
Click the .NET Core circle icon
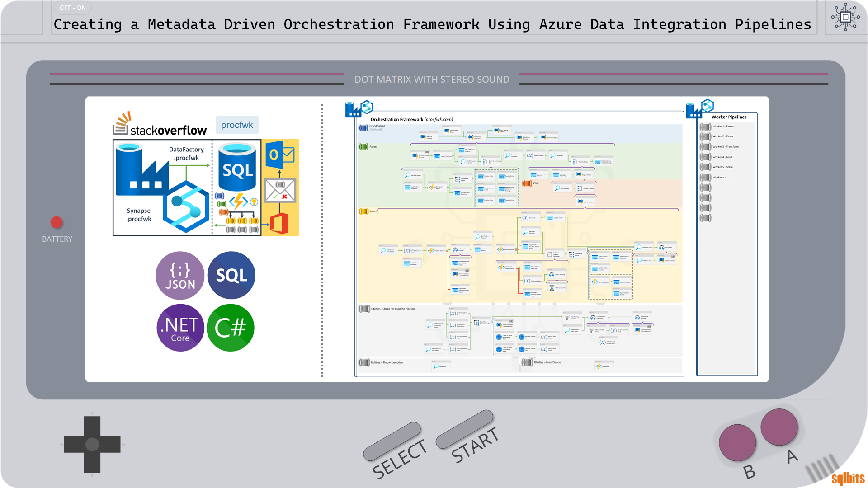pyautogui.click(x=180, y=328)
